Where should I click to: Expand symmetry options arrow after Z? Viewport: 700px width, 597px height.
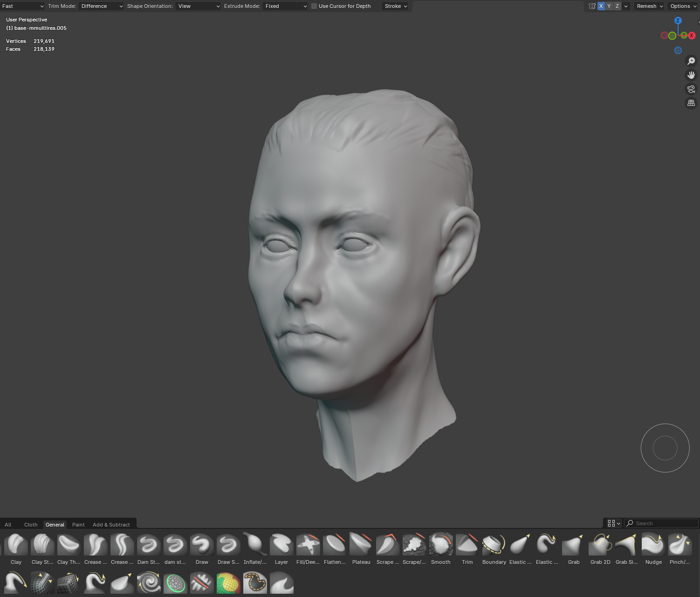coord(626,6)
